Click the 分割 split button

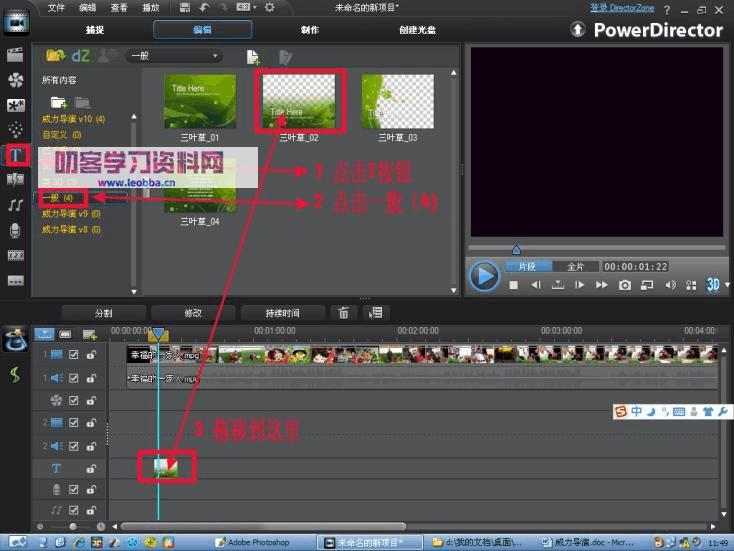click(x=103, y=313)
